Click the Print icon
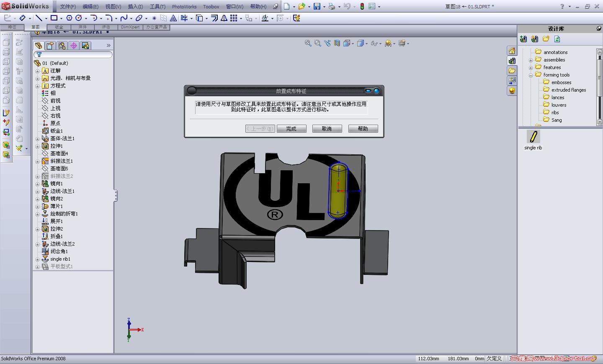 click(332, 6)
